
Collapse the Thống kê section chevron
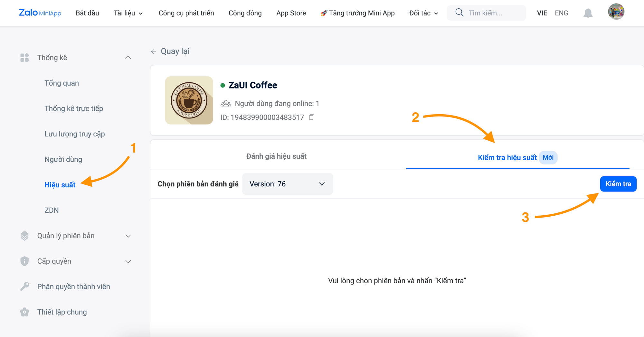tap(128, 57)
